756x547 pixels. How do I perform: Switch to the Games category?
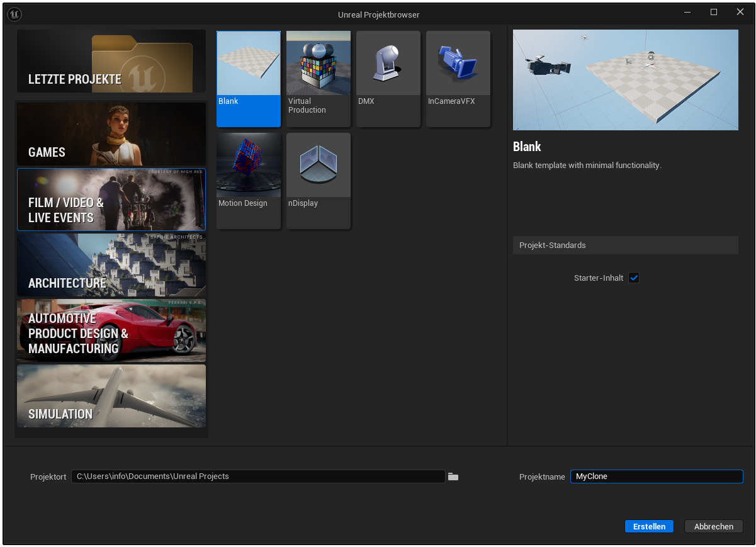(111, 134)
